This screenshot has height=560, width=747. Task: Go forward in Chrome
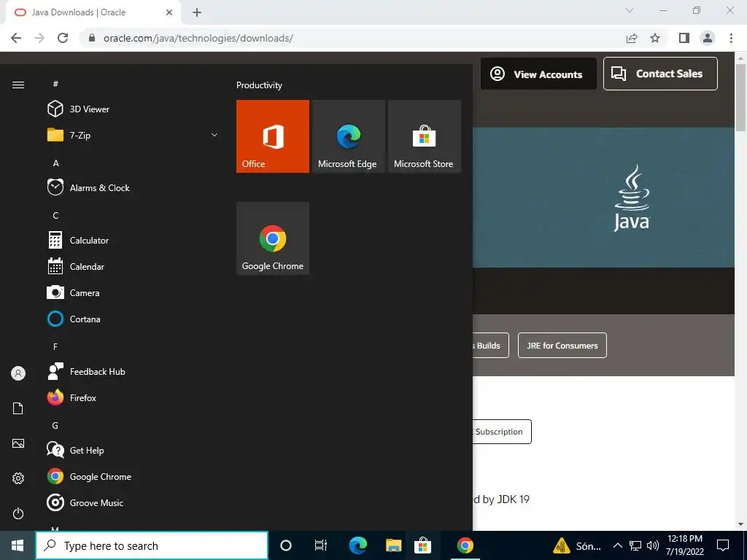point(39,38)
